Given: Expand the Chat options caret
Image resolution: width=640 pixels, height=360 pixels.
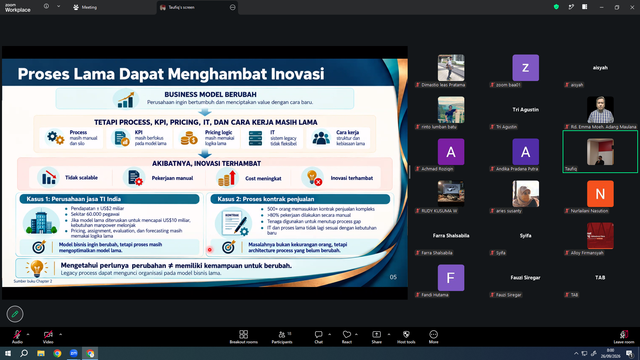Looking at the screenshot, I should [x=329, y=334].
